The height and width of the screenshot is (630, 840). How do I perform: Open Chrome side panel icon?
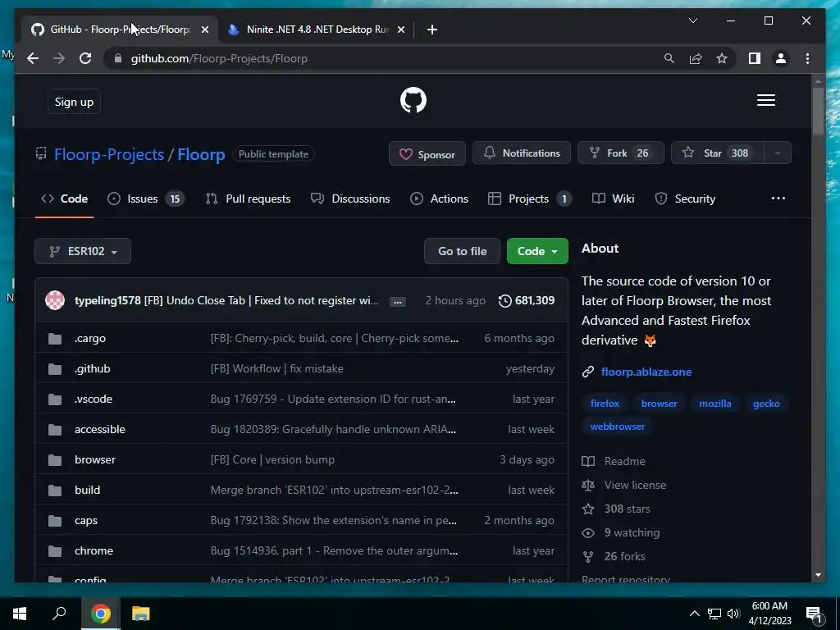tap(755, 58)
